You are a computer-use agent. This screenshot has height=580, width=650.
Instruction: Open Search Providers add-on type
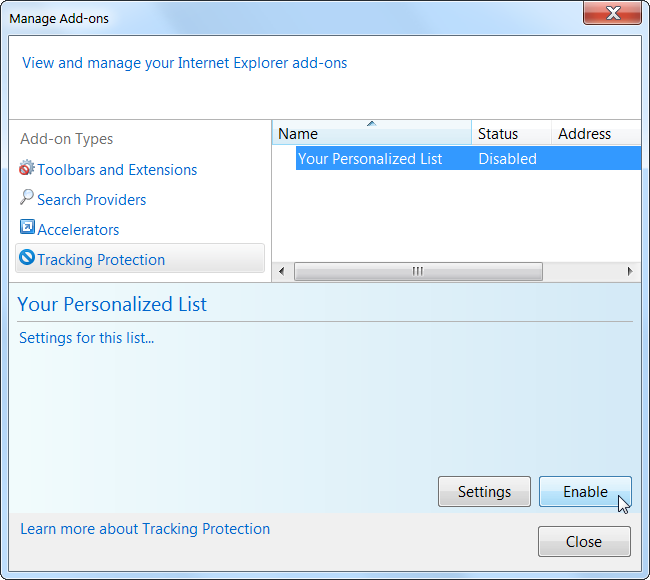(x=92, y=200)
